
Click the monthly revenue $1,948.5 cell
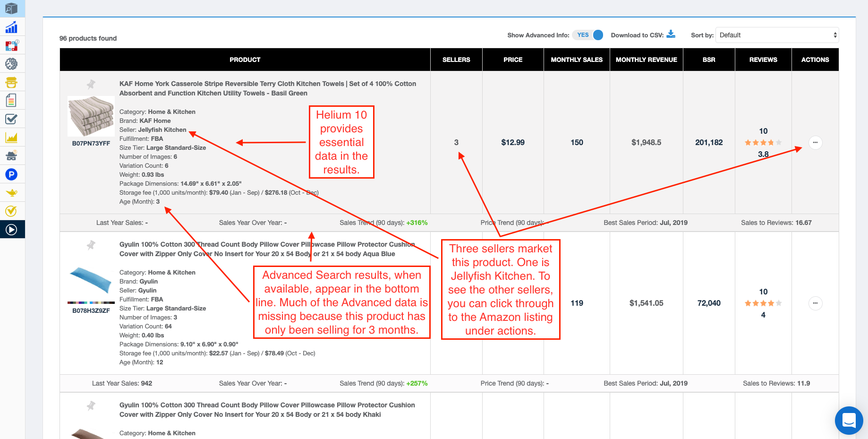(647, 142)
